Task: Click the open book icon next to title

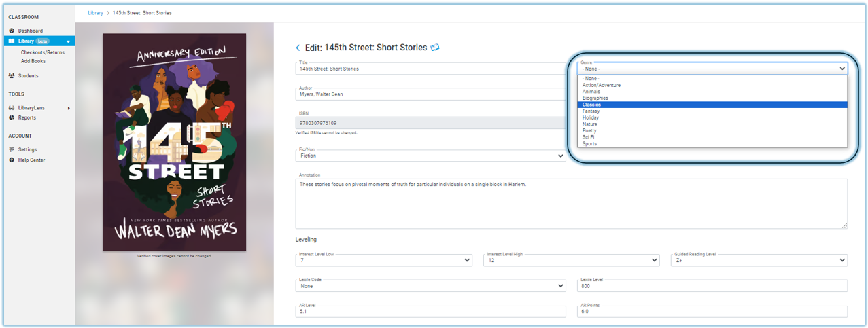Action: pos(435,48)
